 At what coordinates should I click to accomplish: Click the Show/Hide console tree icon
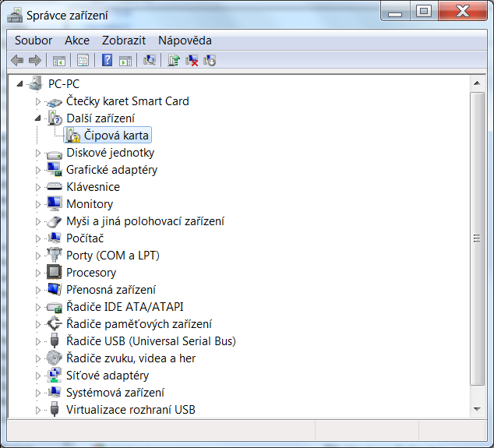[x=58, y=60]
